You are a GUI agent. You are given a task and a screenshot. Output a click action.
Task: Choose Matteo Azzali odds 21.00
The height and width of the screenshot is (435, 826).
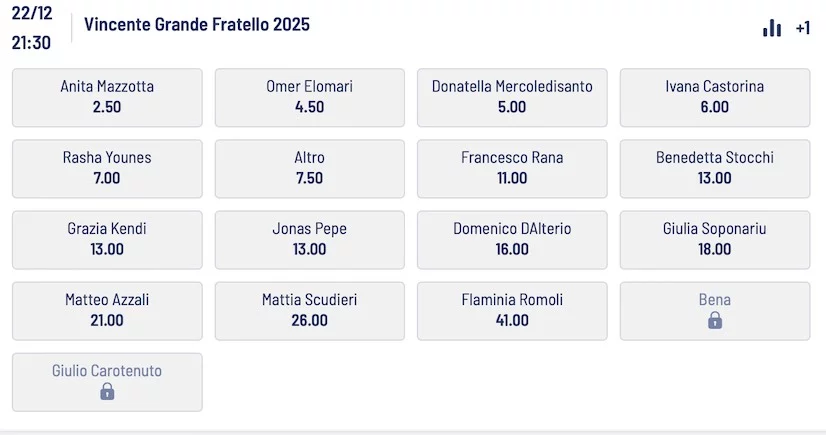pyautogui.click(x=107, y=310)
